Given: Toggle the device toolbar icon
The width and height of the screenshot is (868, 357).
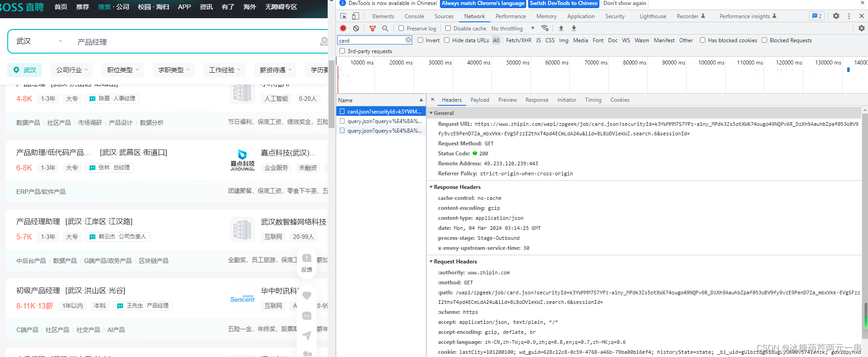Looking at the screenshot, I should click(x=355, y=16).
